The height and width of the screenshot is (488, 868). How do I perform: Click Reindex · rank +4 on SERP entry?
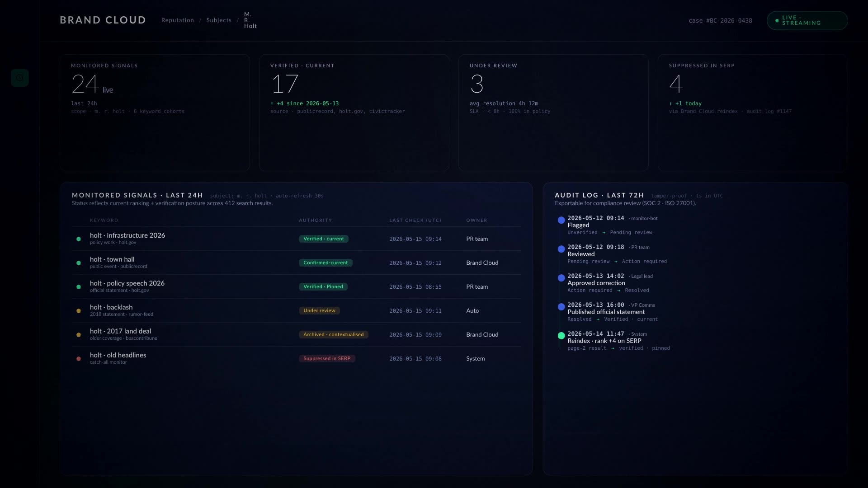click(604, 341)
